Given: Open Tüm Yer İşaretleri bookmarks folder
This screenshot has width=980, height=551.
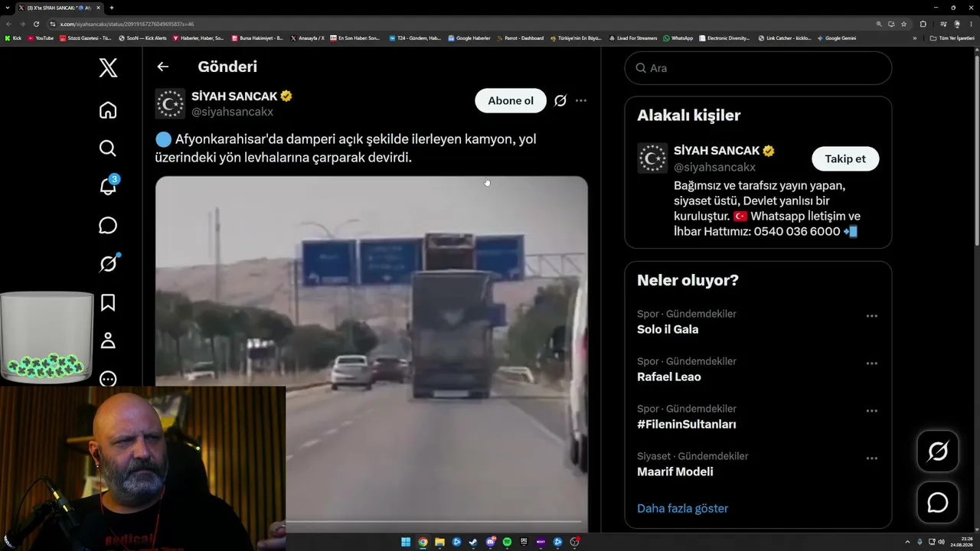Looking at the screenshot, I should click(952, 37).
